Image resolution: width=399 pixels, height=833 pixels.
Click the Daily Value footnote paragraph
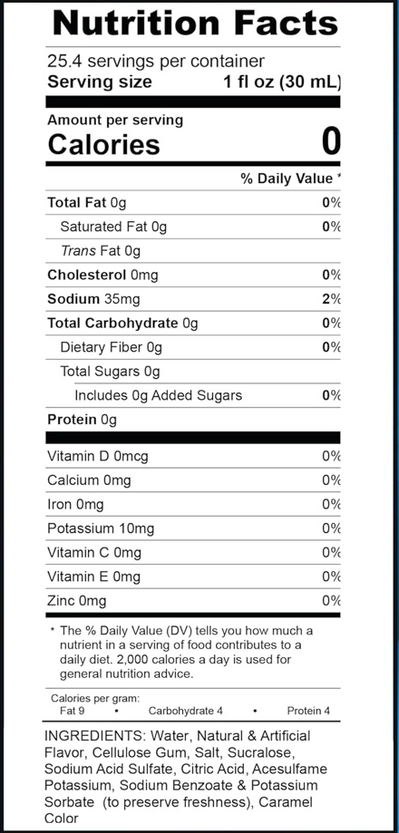click(182, 652)
